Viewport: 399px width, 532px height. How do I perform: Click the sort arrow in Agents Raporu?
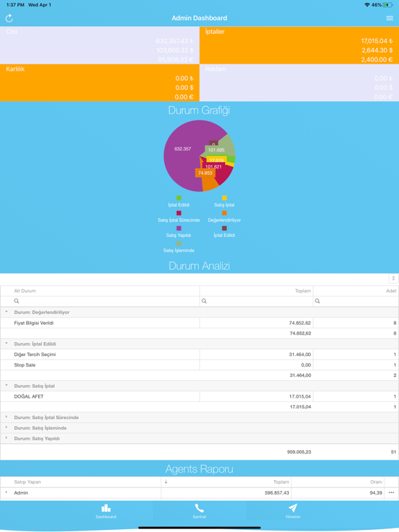[x=166, y=482]
